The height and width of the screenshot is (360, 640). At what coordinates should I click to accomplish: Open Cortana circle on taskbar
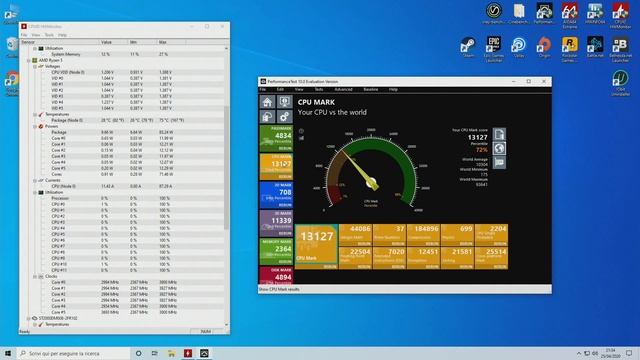click(138, 353)
